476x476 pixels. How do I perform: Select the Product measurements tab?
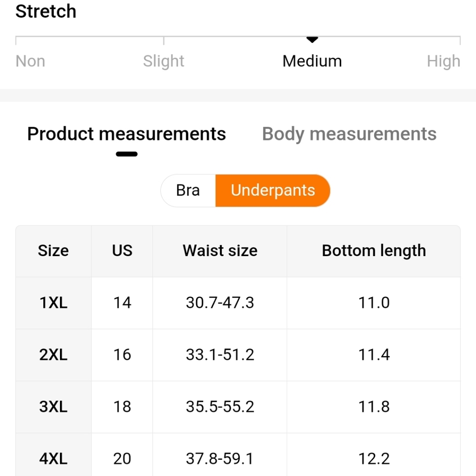pyautogui.click(x=127, y=134)
